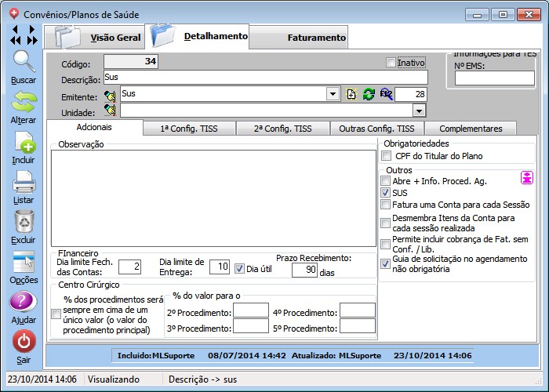Screen dimensions: 549x392
Task: Open Ajudar help icon
Action: [24, 303]
